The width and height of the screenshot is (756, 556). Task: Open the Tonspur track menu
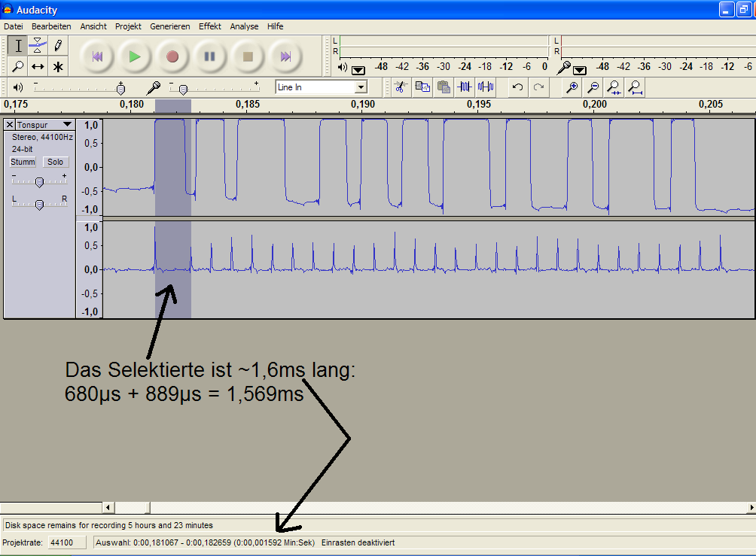pyautogui.click(x=45, y=125)
